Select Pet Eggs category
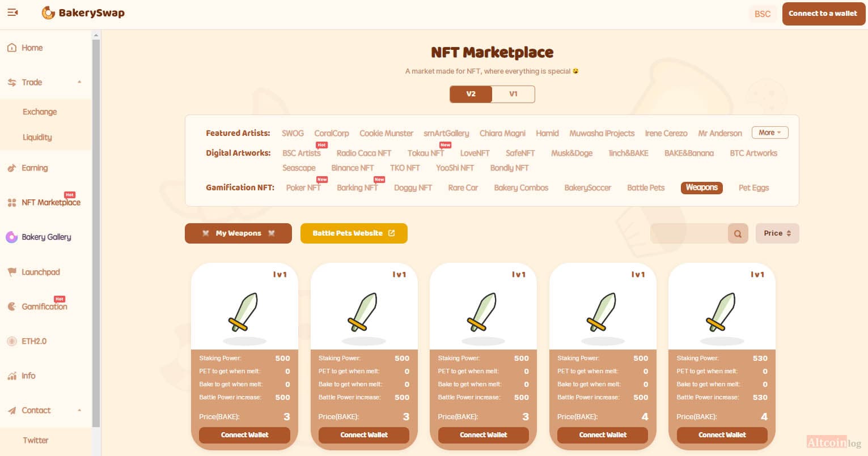 click(x=753, y=187)
